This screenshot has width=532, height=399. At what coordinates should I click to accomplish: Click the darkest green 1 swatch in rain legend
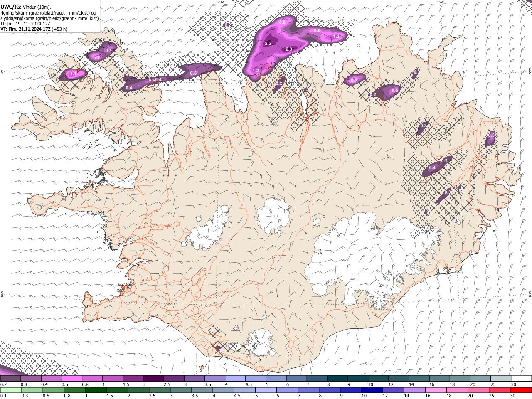96,390
